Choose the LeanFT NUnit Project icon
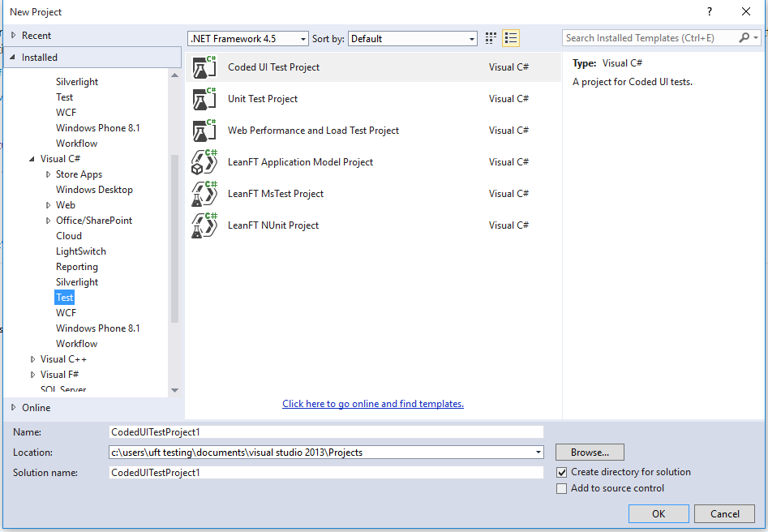 (204, 225)
